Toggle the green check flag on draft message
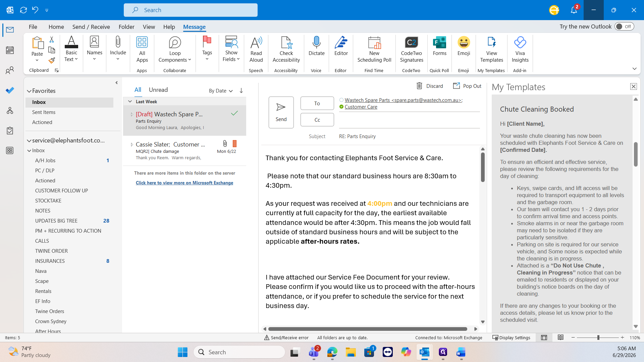 pyautogui.click(x=234, y=113)
